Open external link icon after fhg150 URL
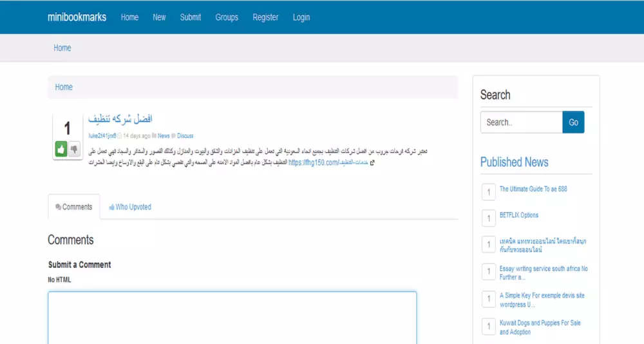 tap(372, 163)
